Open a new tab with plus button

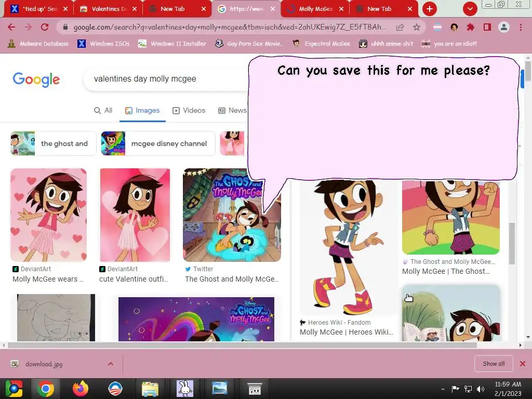coord(430,9)
